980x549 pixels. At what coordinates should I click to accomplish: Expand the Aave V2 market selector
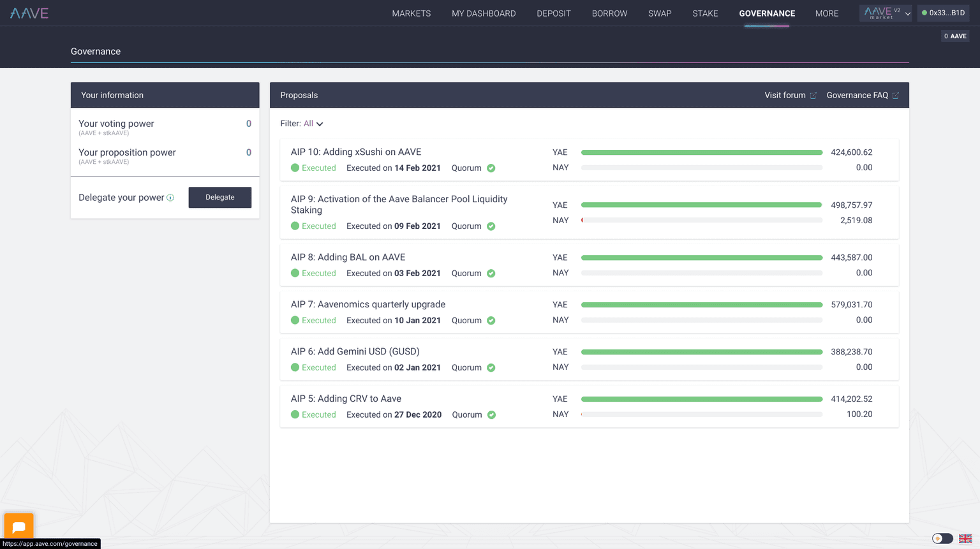(886, 13)
